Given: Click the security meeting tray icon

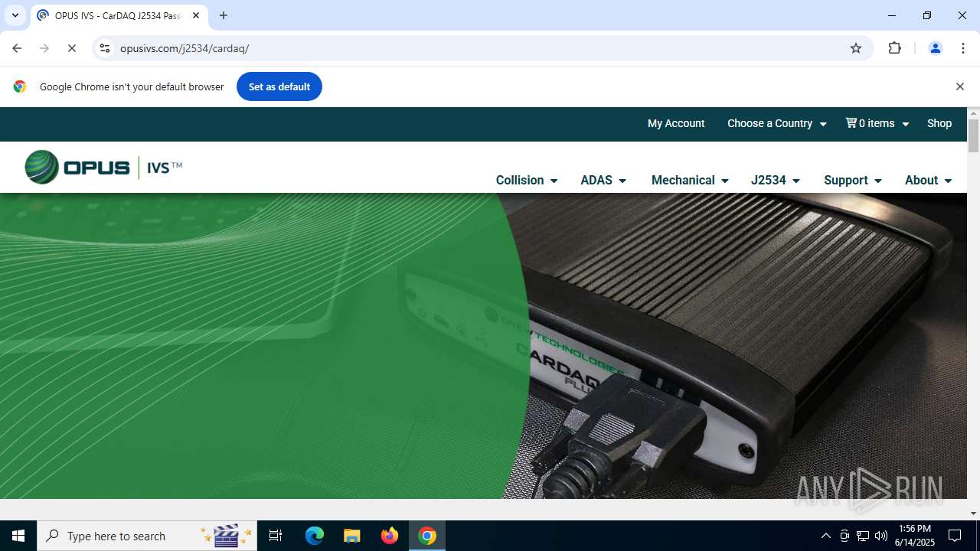Looking at the screenshot, I should (844, 536).
